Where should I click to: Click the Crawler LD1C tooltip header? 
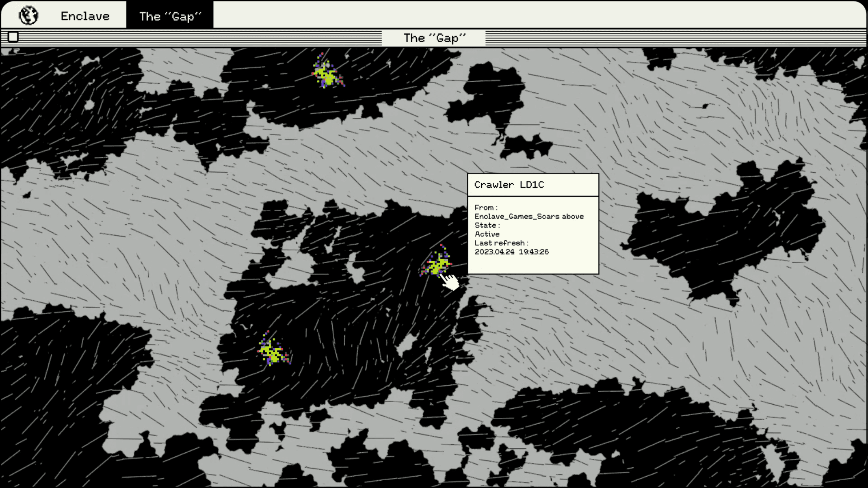click(509, 185)
